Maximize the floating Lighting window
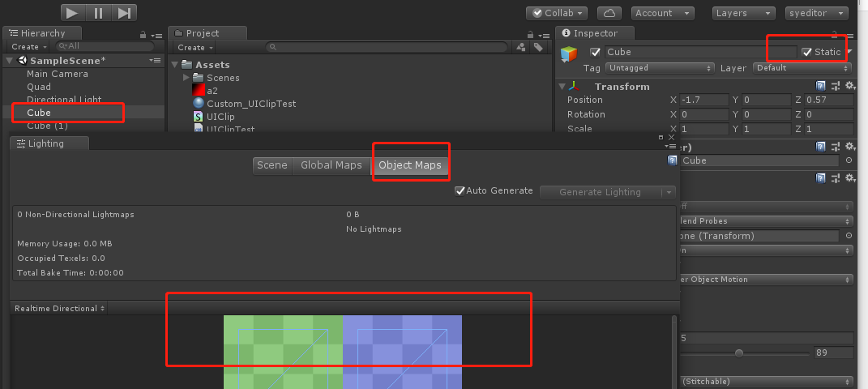The height and width of the screenshot is (389, 868). (x=661, y=137)
